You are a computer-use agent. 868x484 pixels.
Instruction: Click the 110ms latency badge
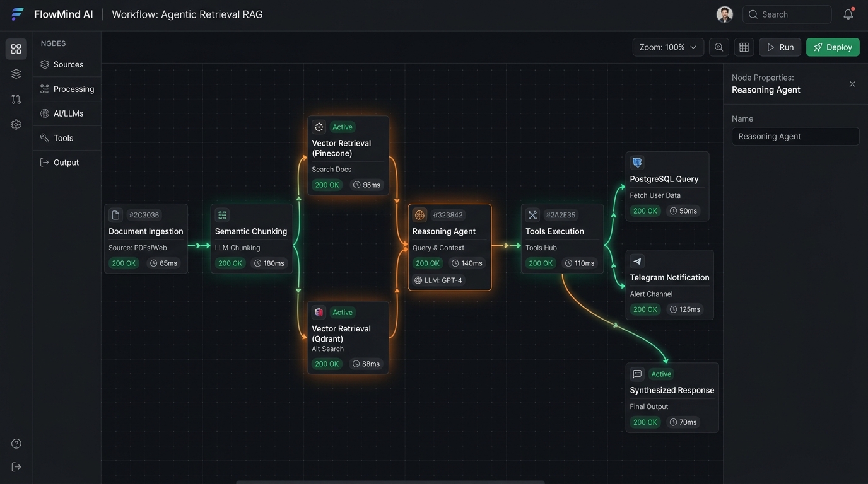pos(580,263)
